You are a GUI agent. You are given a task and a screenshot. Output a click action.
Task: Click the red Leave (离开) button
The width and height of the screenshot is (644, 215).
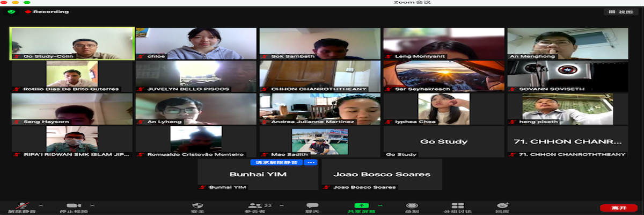(x=618, y=207)
